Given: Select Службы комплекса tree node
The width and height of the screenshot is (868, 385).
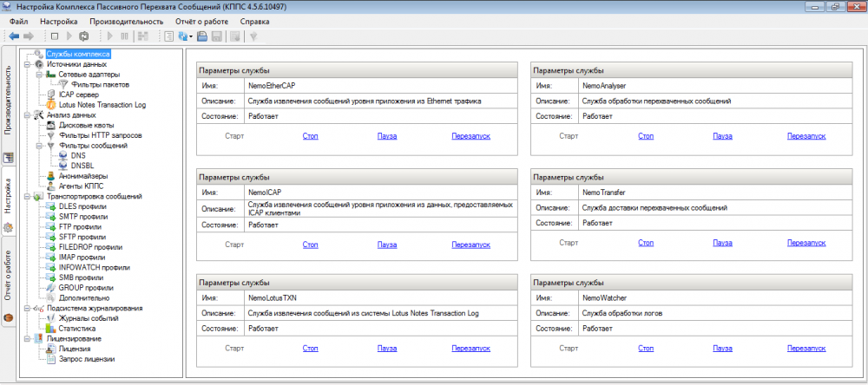Looking at the screenshot, I should click(x=78, y=55).
